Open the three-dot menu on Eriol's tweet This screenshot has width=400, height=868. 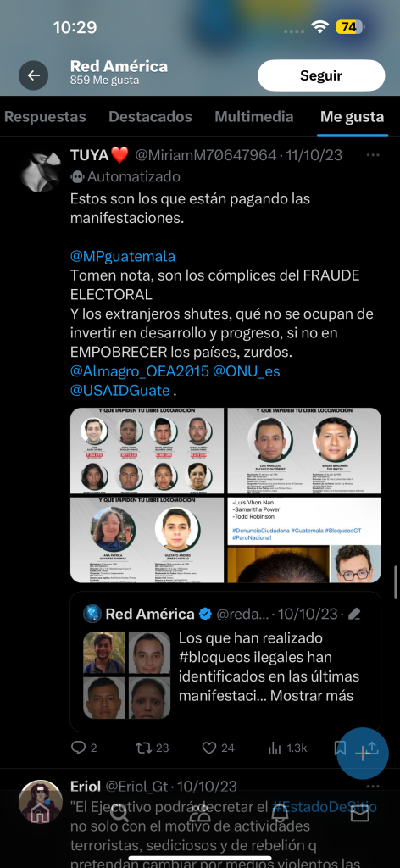point(374,786)
